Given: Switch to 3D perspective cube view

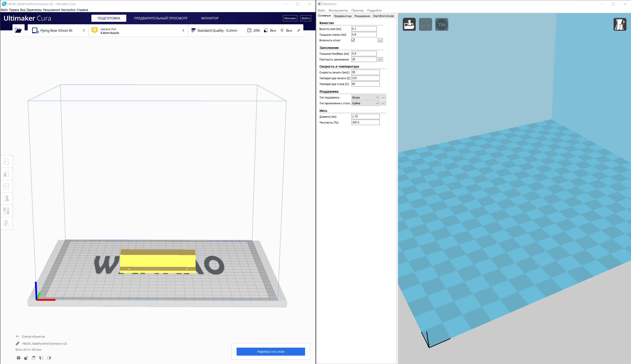Looking at the screenshot, I should click(x=19, y=358).
